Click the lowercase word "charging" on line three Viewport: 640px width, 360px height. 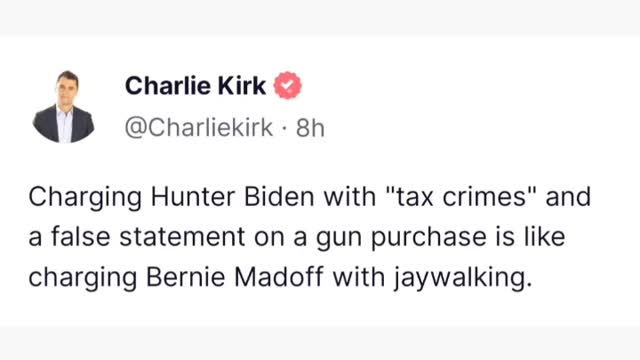coord(82,278)
